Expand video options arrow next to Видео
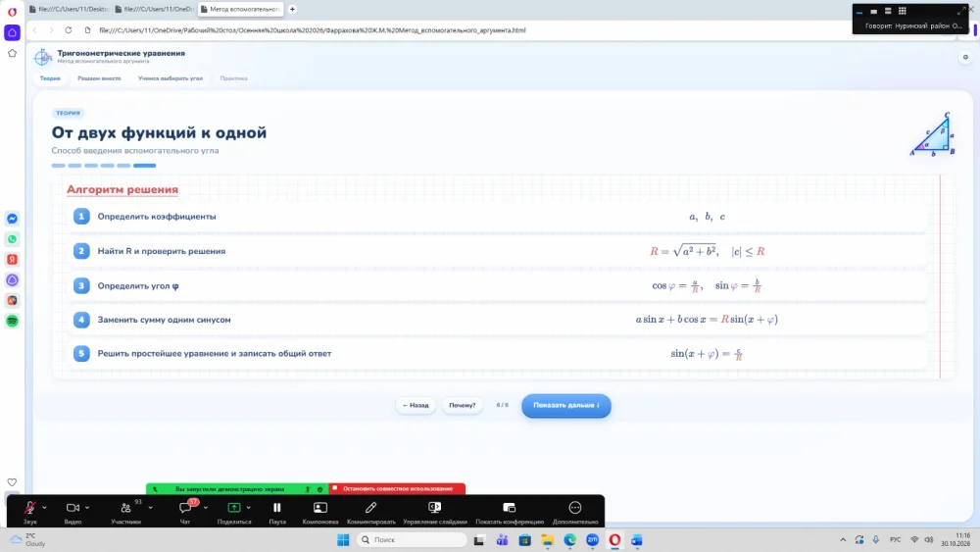Viewport: 980px width, 552px height. point(87,508)
